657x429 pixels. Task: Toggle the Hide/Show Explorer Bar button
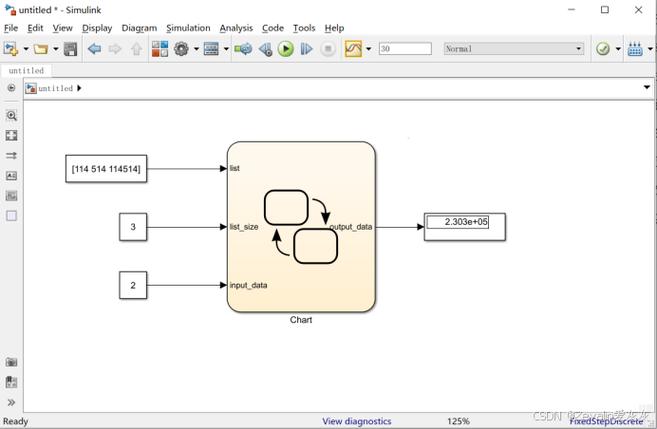click(12, 88)
